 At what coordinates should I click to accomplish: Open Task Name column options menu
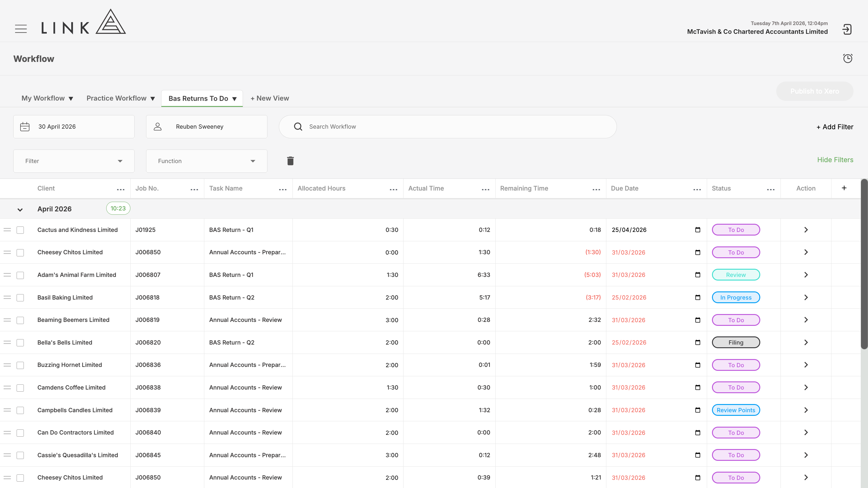[283, 190]
